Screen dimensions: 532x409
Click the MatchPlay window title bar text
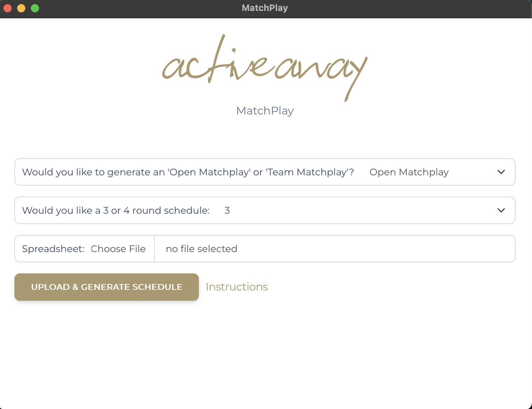(265, 8)
